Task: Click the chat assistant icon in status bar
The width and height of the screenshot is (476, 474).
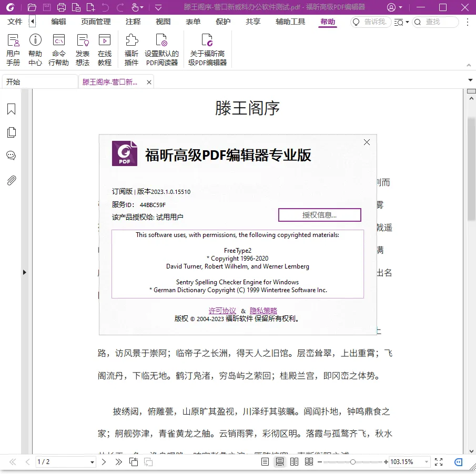Action: pos(459,462)
